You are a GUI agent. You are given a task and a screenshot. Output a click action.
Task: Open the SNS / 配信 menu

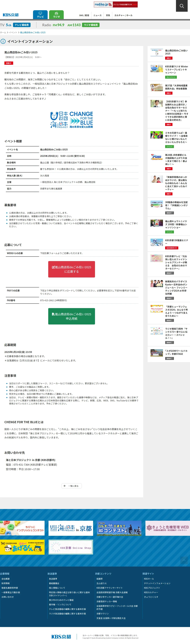click(x=84, y=16)
